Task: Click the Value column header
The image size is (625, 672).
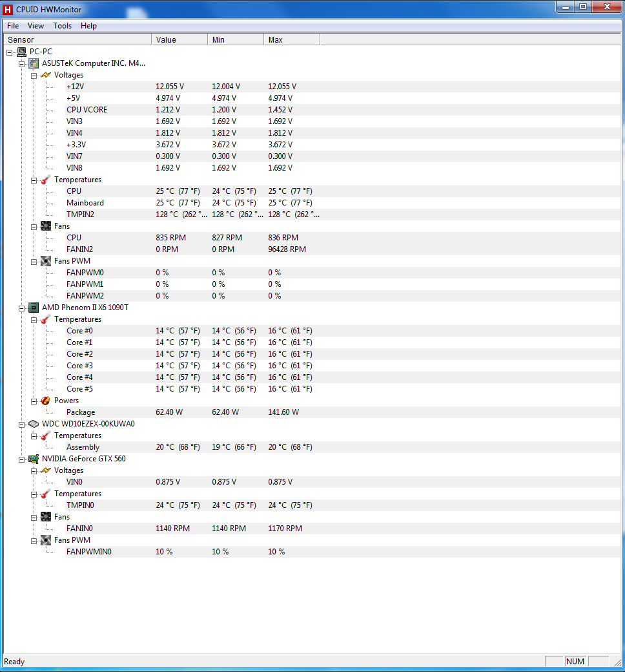Action: click(179, 39)
